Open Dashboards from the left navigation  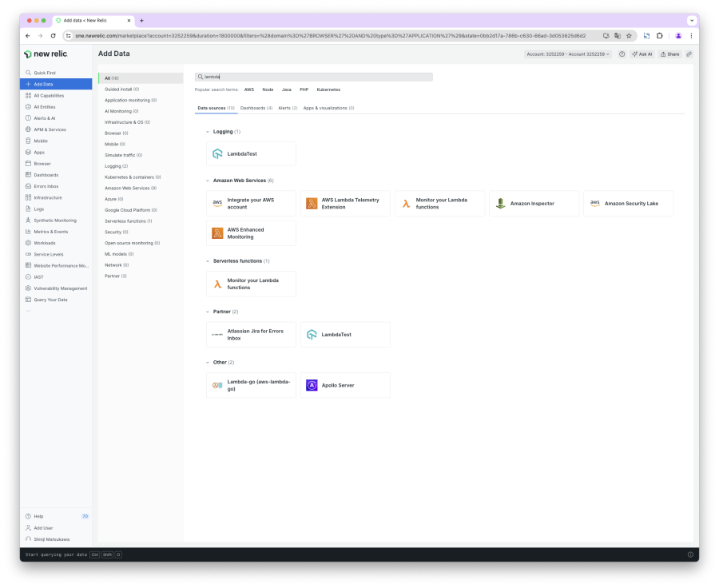pyautogui.click(x=46, y=174)
